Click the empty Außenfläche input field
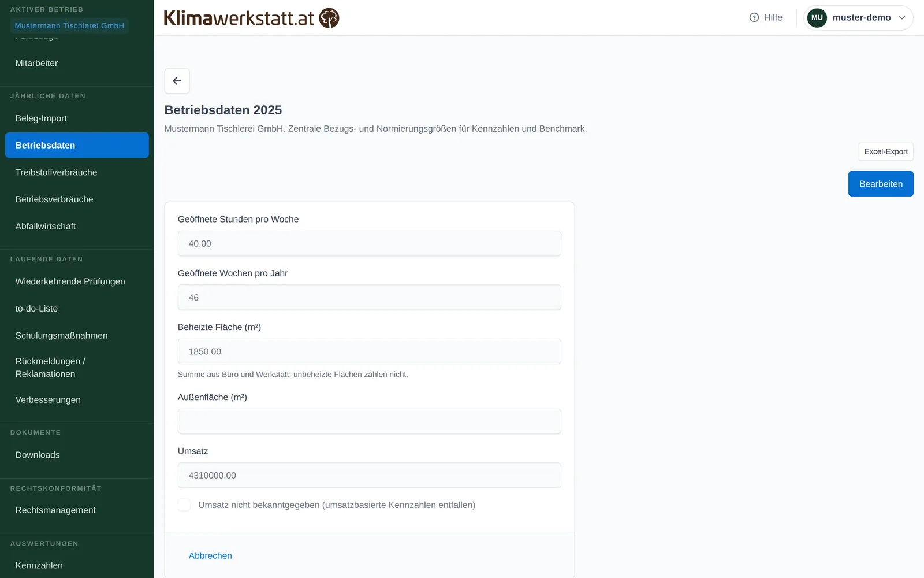 tap(370, 421)
